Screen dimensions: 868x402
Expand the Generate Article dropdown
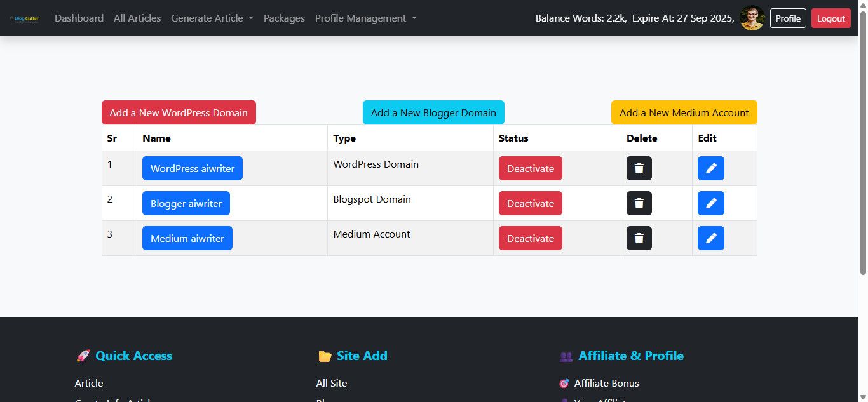pyautogui.click(x=212, y=18)
